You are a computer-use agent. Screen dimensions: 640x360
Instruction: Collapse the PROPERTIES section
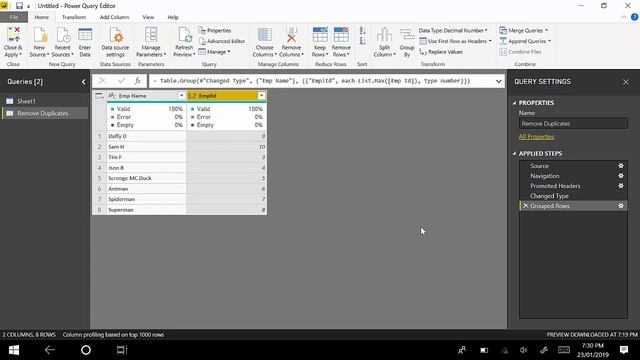coord(514,103)
